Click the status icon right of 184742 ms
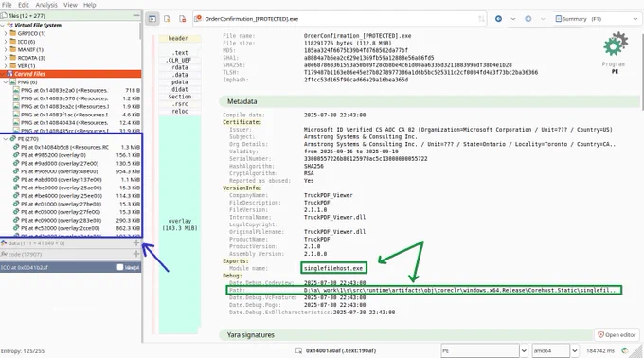This screenshot has height=358, width=644. point(625,350)
